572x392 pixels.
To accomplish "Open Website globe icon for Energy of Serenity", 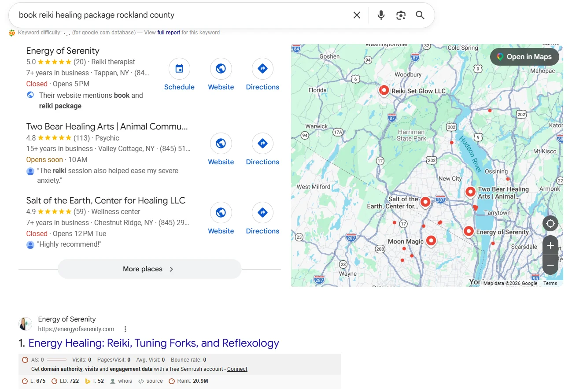I will point(221,69).
